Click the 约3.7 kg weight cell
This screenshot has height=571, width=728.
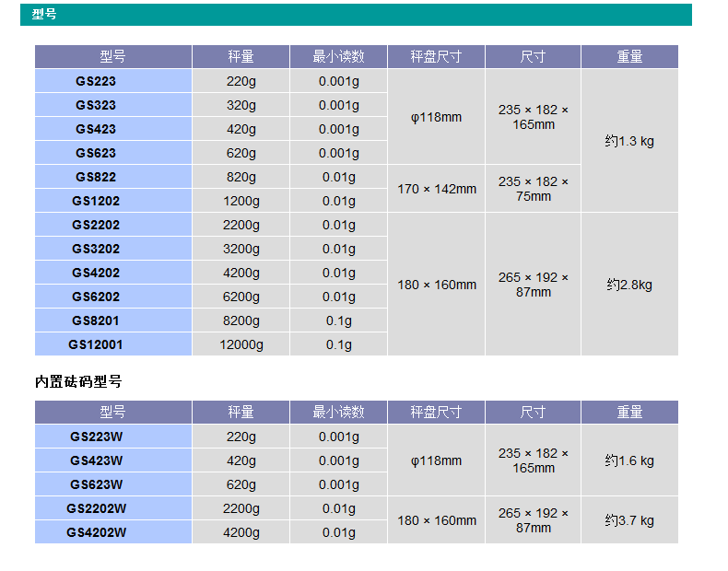coord(629,520)
